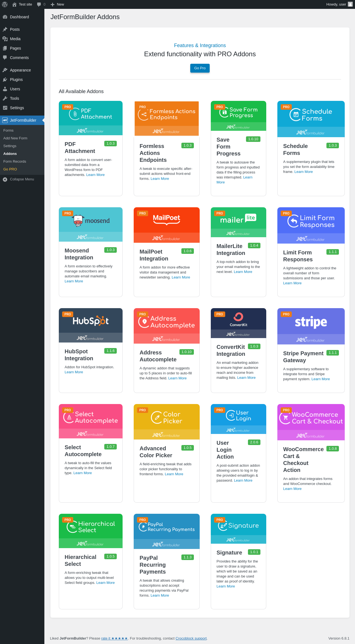
Task: Click the WordPress logo icon
Action: 5,4
